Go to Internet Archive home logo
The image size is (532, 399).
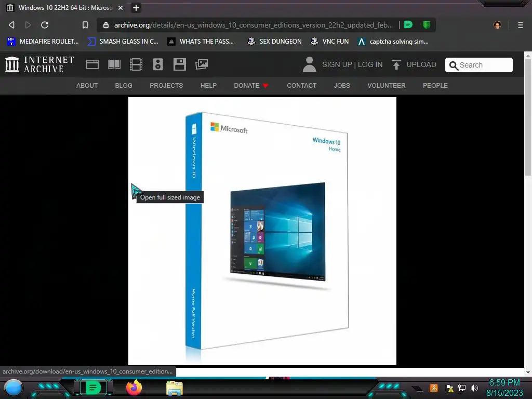coord(39,64)
